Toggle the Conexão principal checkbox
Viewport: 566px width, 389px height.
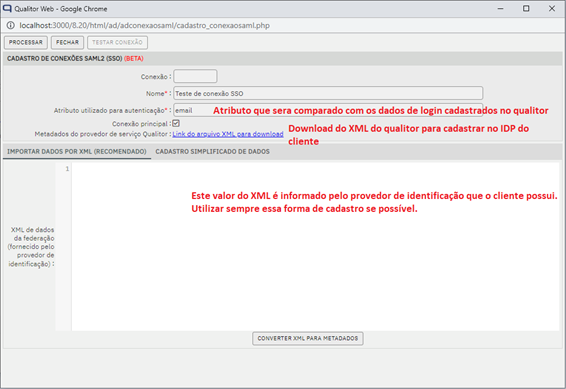176,123
